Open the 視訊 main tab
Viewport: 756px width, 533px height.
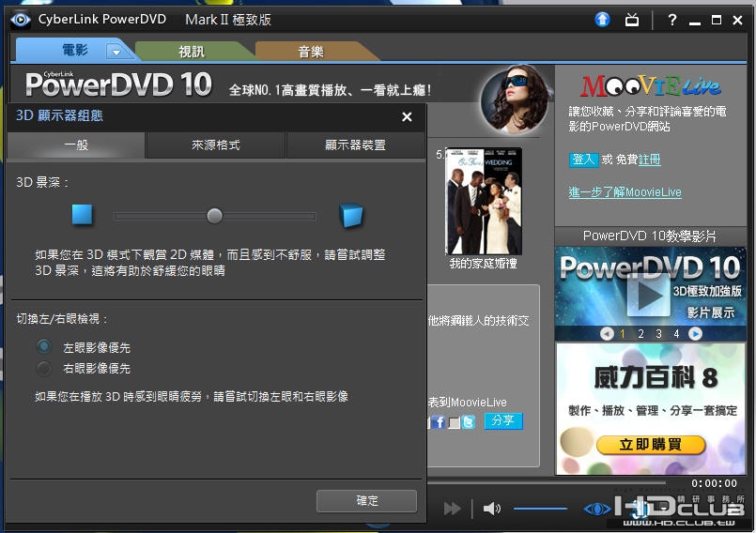click(x=192, y=52)
